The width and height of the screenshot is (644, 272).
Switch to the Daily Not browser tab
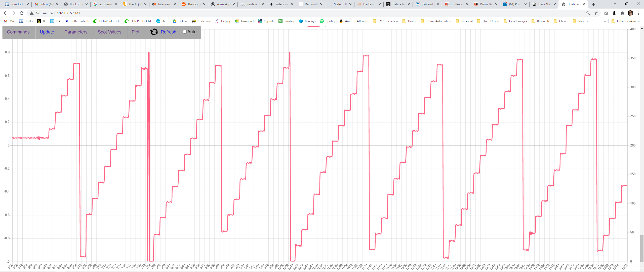pos(544,4)
